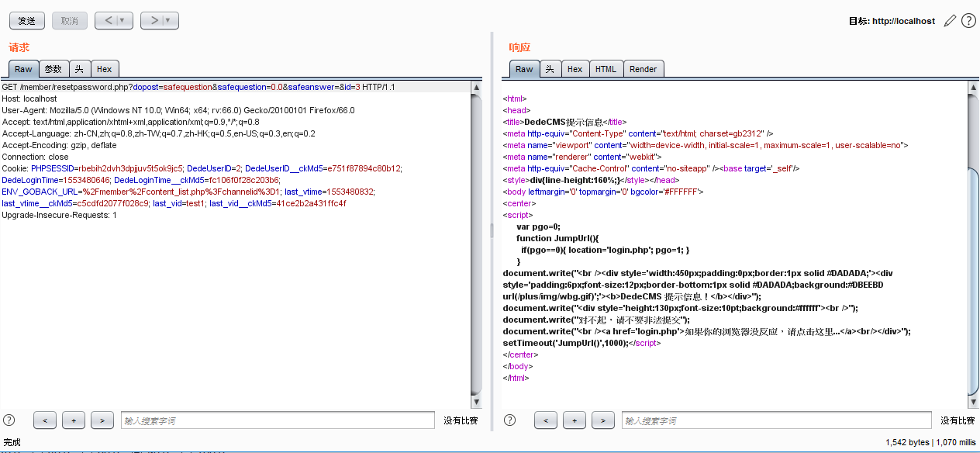Click the 取消 (Cancel) button
The image size is (980, 453).
[x=70, y=21]
